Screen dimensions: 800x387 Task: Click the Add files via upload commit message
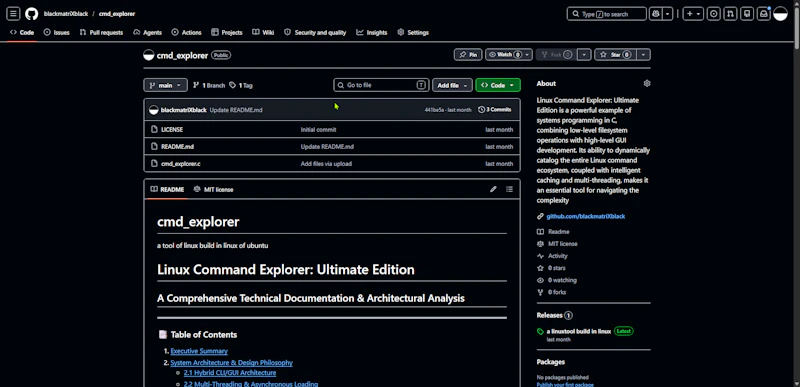tap(326, 164)
